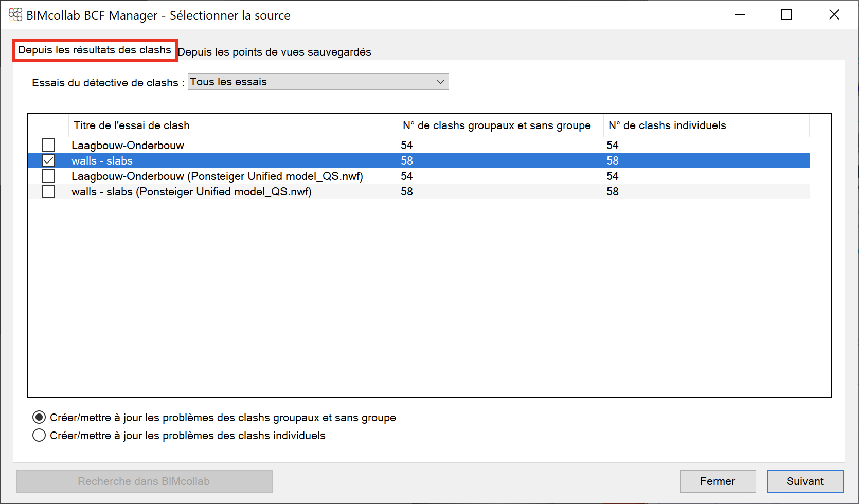Click the Suivant button
Screen dimensions: 859x504
coord(805,481)
